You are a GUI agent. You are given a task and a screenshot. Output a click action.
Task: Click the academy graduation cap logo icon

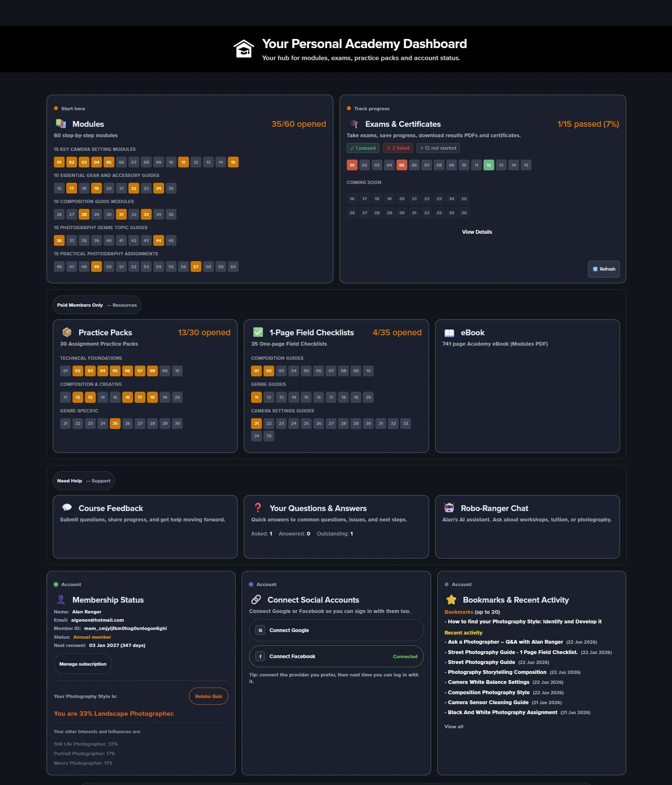[x=244, y=49]
